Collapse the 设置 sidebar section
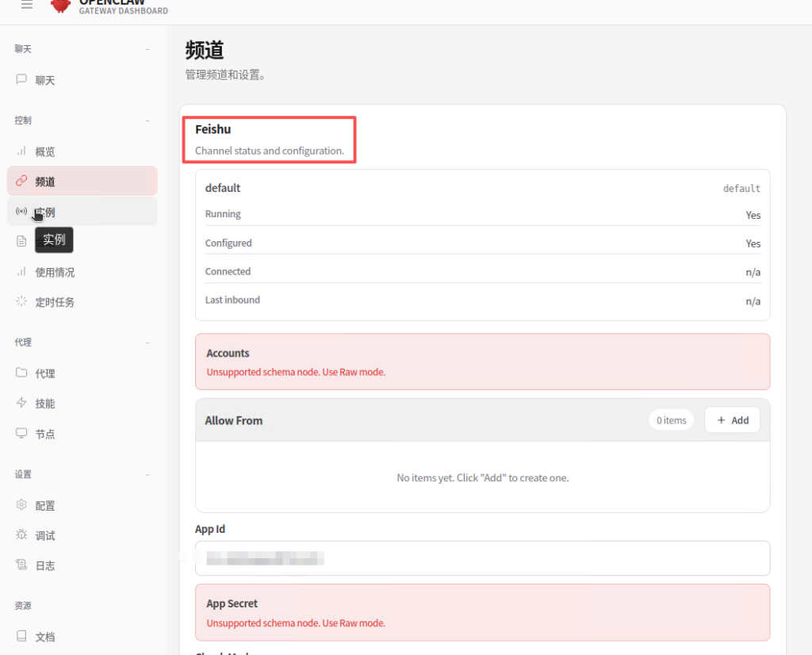 [x=147, y=475]
